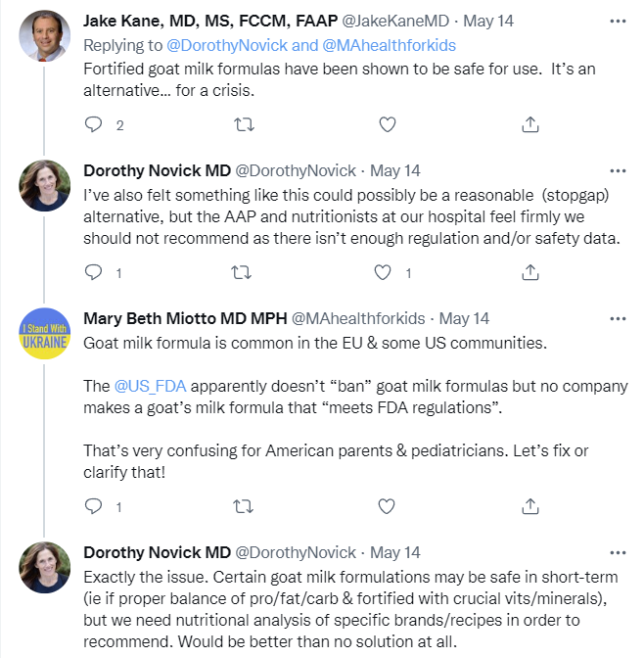Share Jake Kane's tweet
Screen dimensions: 644x658
tap(529, 124)
